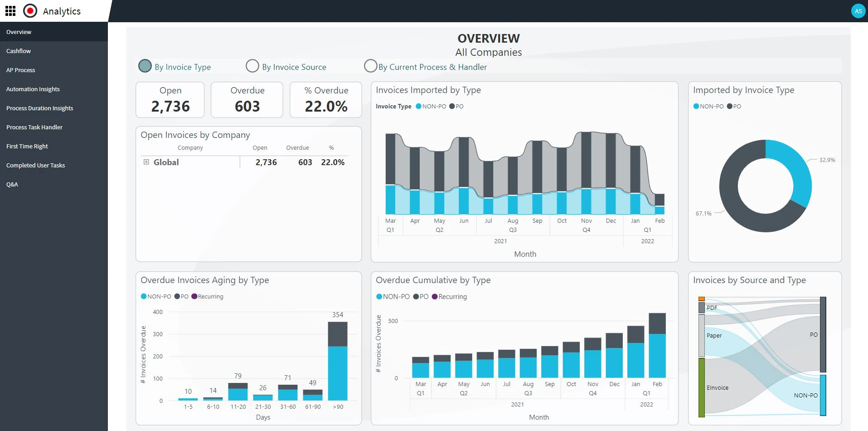Click the red Analytics logo icon
Image resolution: width=868 pixels, height=431 pixels.
click(30, 10)
